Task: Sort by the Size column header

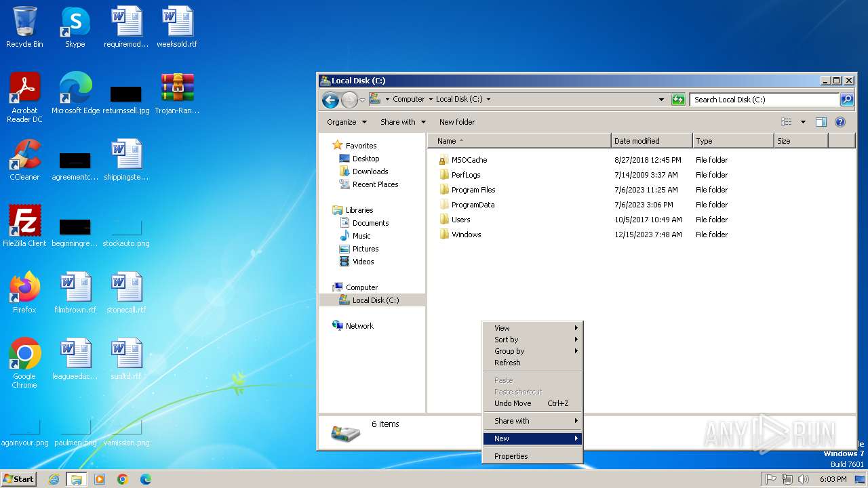Action: click(801, 141)
